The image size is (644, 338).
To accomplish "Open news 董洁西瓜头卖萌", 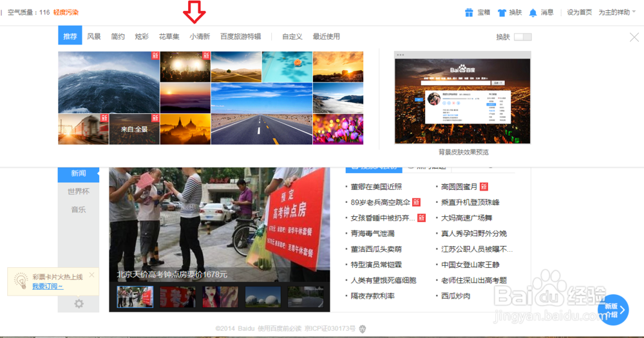I will (376, 249).
